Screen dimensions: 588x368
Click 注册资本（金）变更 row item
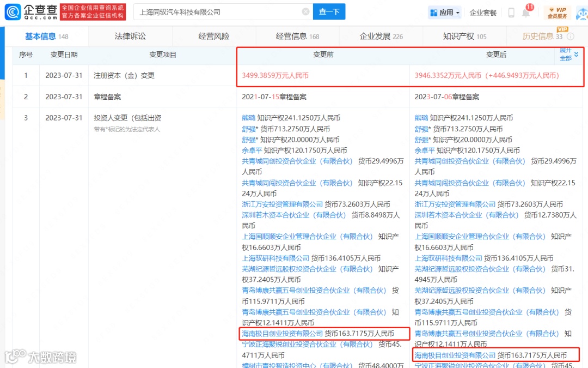(124, 75)
